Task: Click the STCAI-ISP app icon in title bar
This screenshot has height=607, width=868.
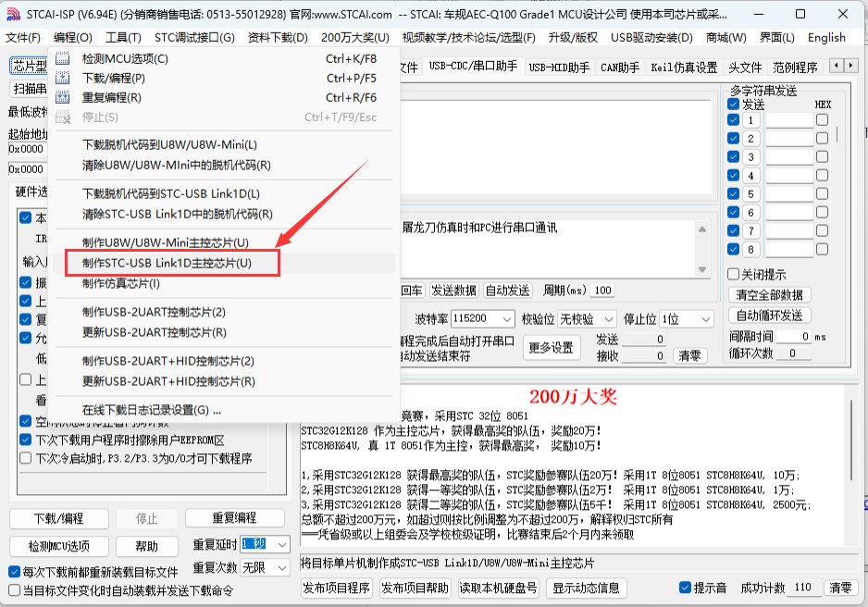Action: pos(13,15)
